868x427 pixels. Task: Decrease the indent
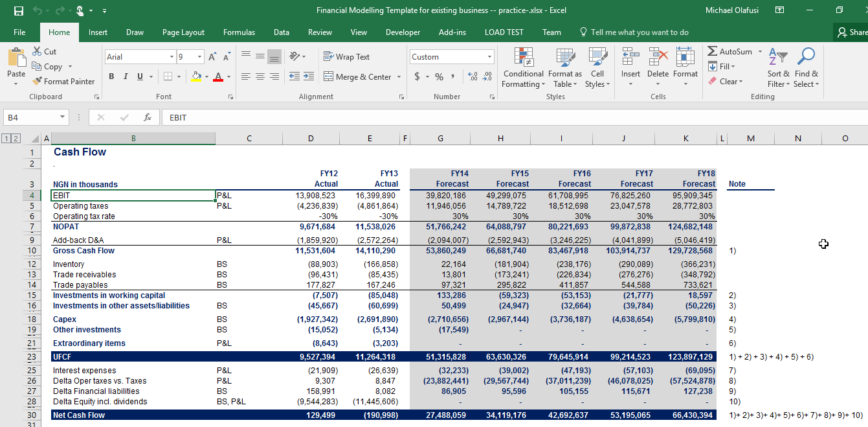pyautogui.click(x=293, y=76)
